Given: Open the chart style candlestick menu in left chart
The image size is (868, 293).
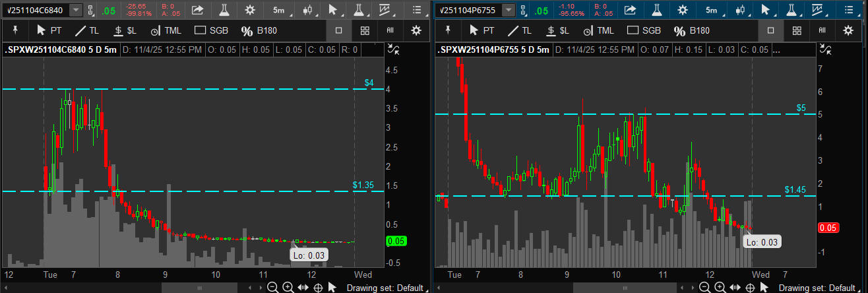Looking at the screenshot, I should coord(308,10).
